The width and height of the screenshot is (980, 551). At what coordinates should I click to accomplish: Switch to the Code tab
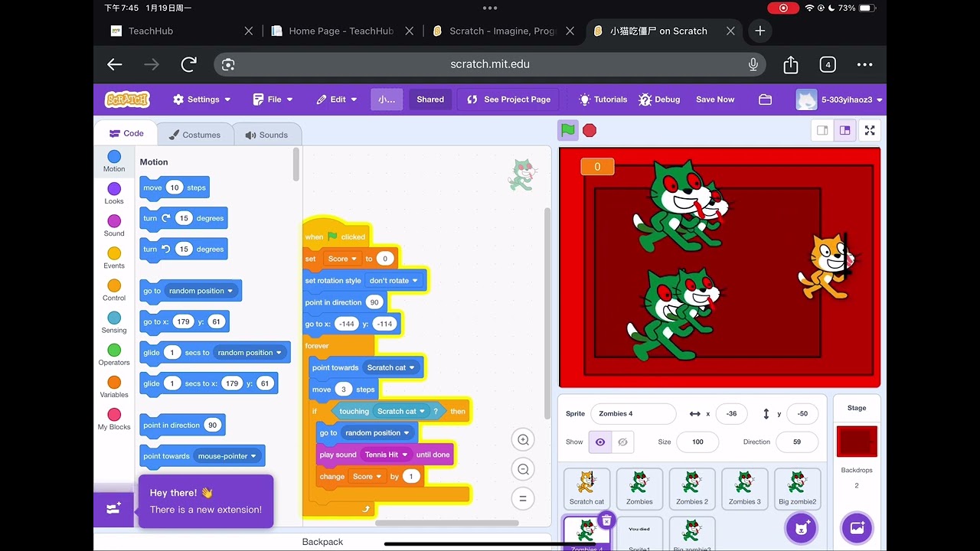click(126, 133)
